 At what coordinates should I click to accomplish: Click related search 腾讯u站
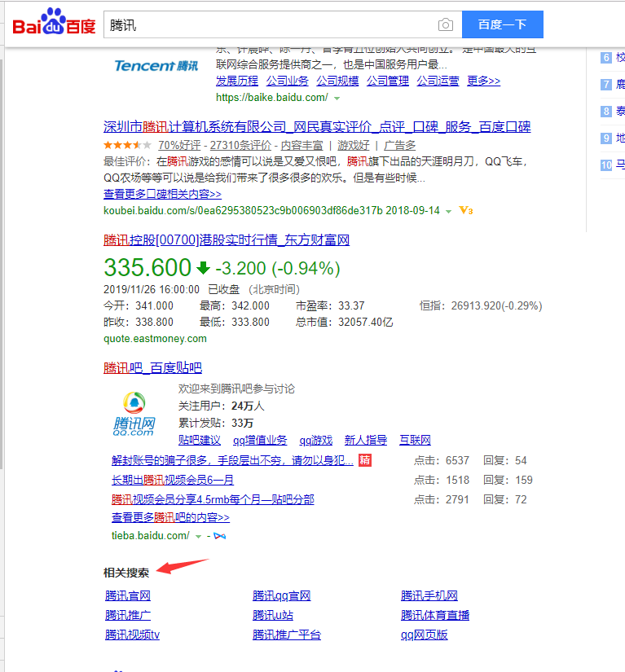pyautogui.click(x=273, y=616)
